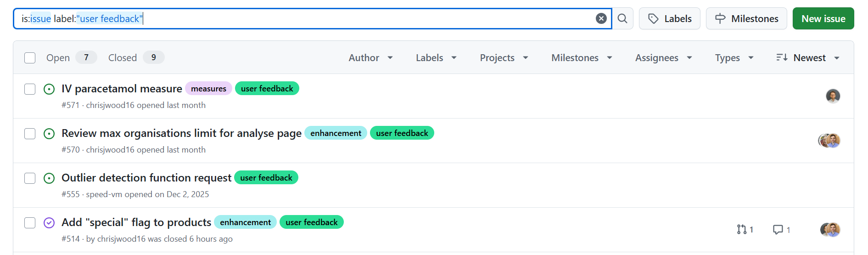Open issue Review max organisations limit
Image resolution: width=868 pixels, height=255 pixels.
coord(181,133)
